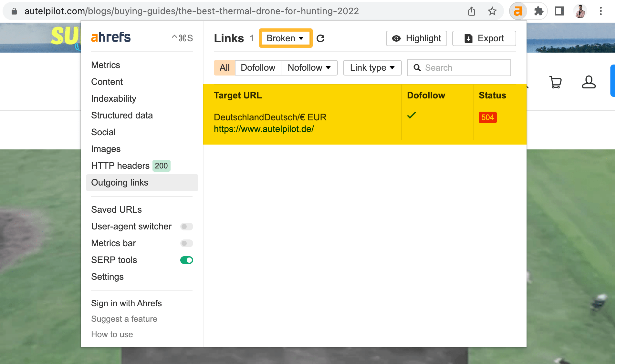This screenshot has height=364, width=617.
Task: Click the ahrefs logo in the panel
Action: click(x=110, y=37)
